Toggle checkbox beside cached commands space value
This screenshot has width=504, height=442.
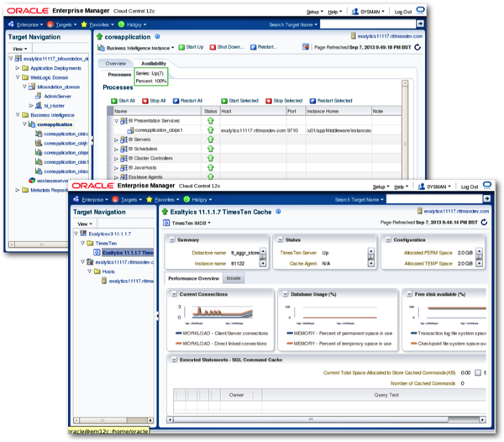point(478,372)
